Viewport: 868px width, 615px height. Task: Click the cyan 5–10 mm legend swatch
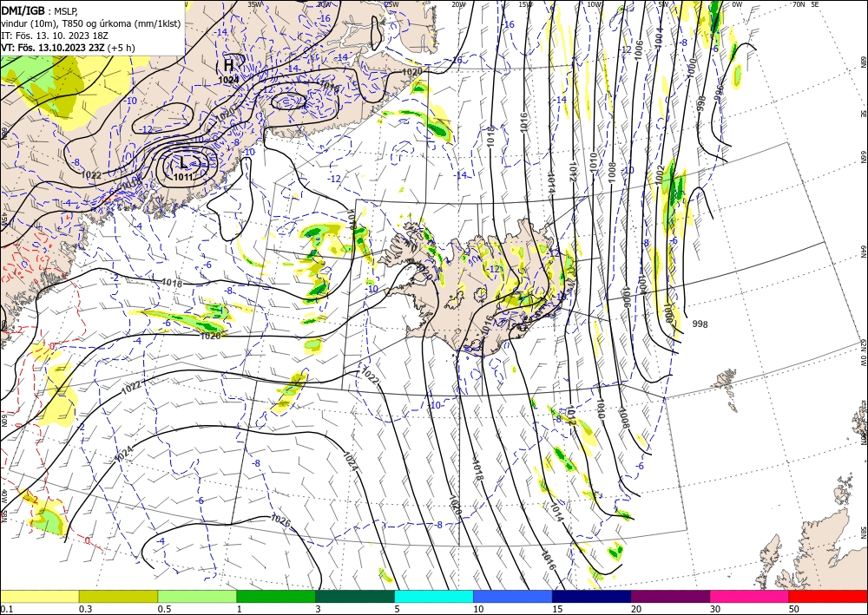pos(434,596)
